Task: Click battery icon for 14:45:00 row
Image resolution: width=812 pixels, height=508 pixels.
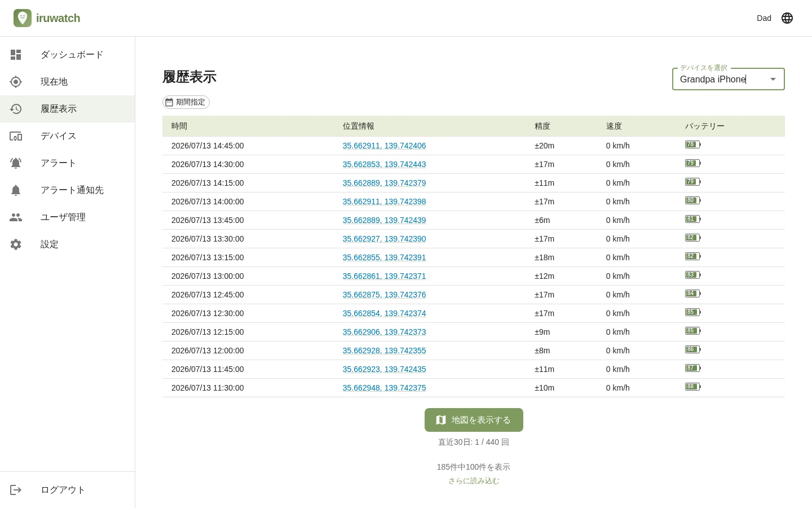Action: point(693,144)
